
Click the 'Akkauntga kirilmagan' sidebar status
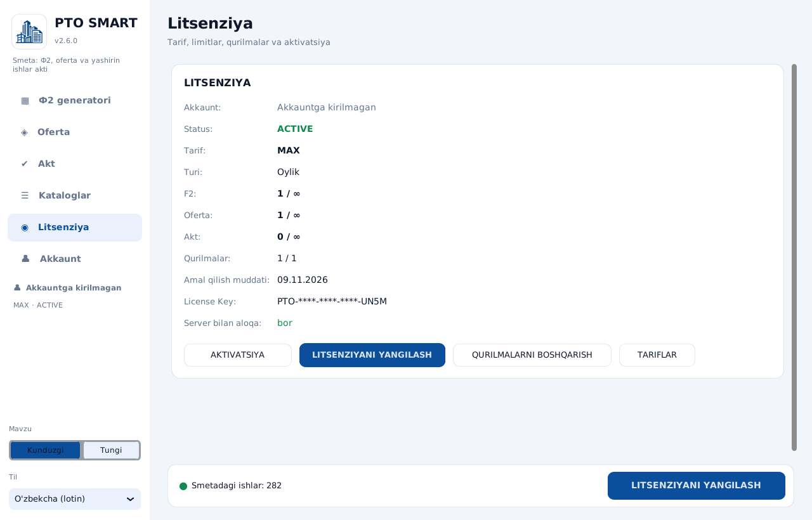[x=74, y=288]
